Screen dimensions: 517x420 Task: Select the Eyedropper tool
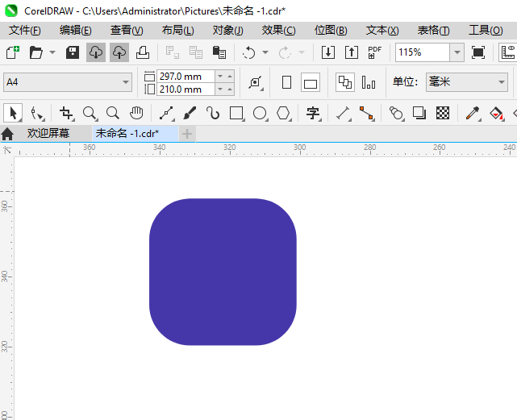pos(473,113)
